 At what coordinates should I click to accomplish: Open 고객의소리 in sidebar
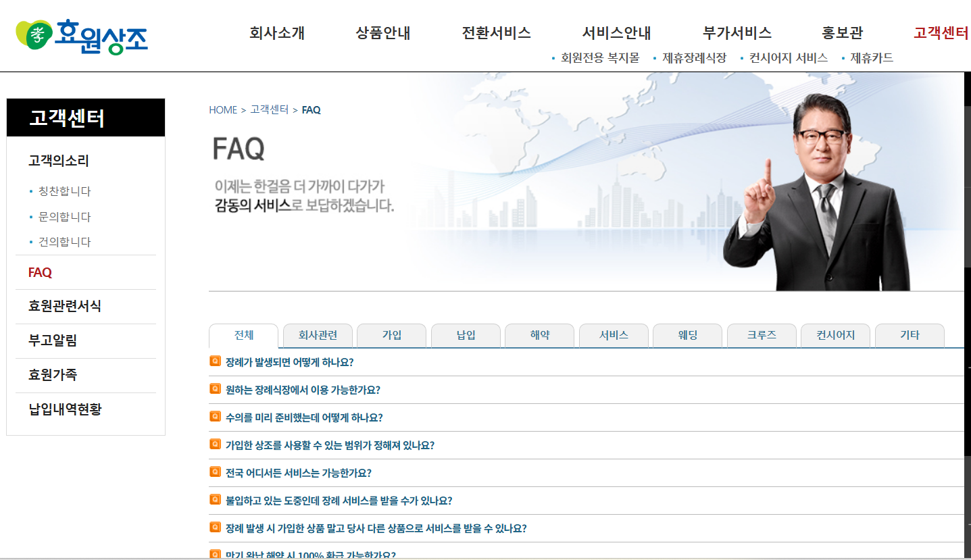coord(59,161)
